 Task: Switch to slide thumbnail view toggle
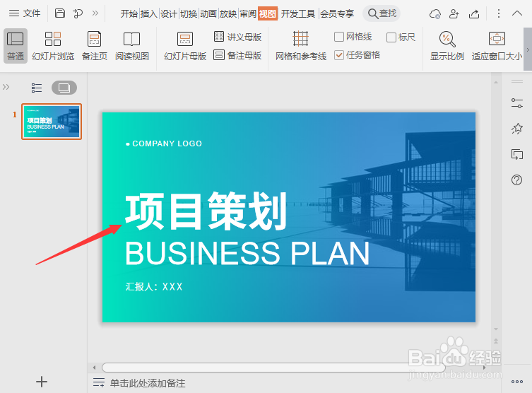click(x=64, y=88)
